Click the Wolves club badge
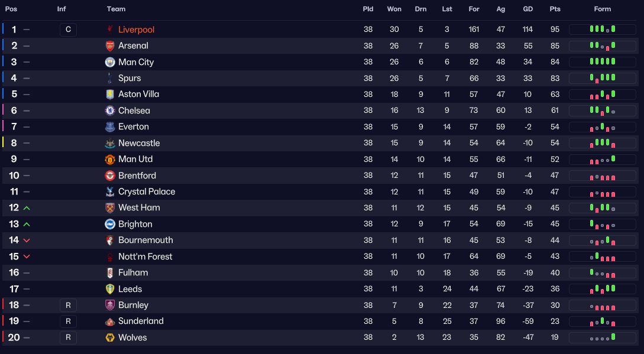 pyautogui.click(x=109, y=337)
